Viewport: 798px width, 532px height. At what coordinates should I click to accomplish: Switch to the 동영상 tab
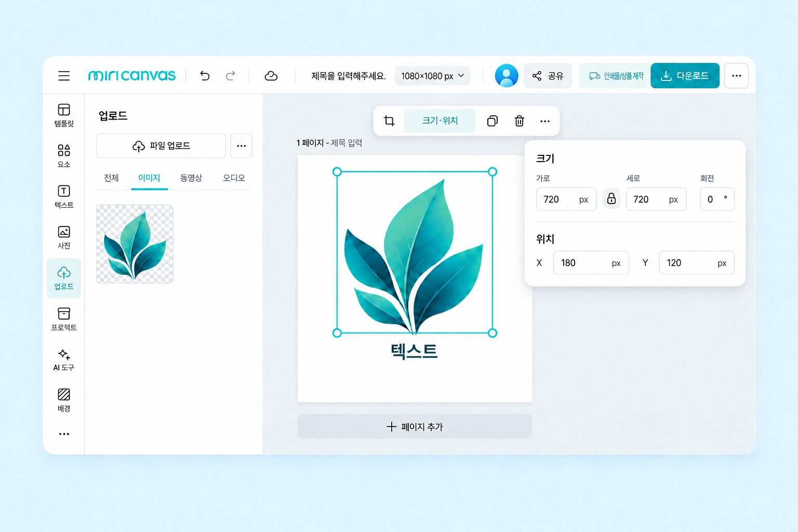pyautogui.click(x=191, y=178)
